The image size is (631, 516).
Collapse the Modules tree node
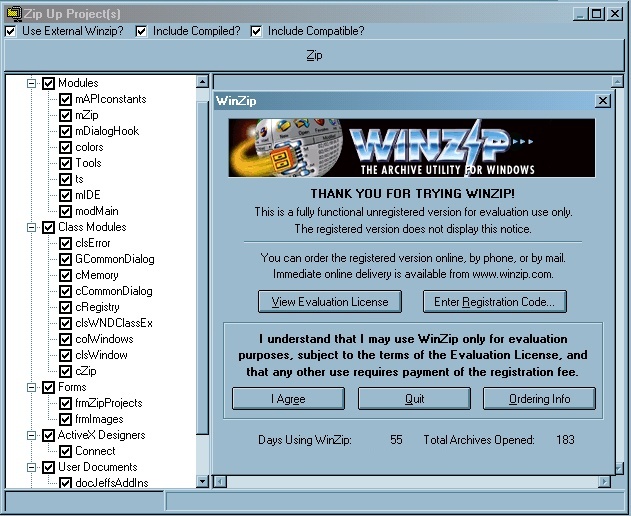31,83
